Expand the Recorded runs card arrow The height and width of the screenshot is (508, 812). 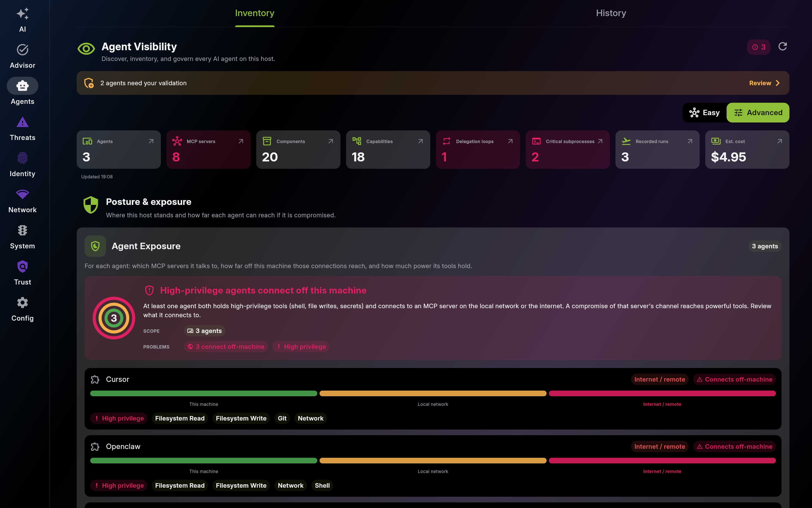click(690, 141)
